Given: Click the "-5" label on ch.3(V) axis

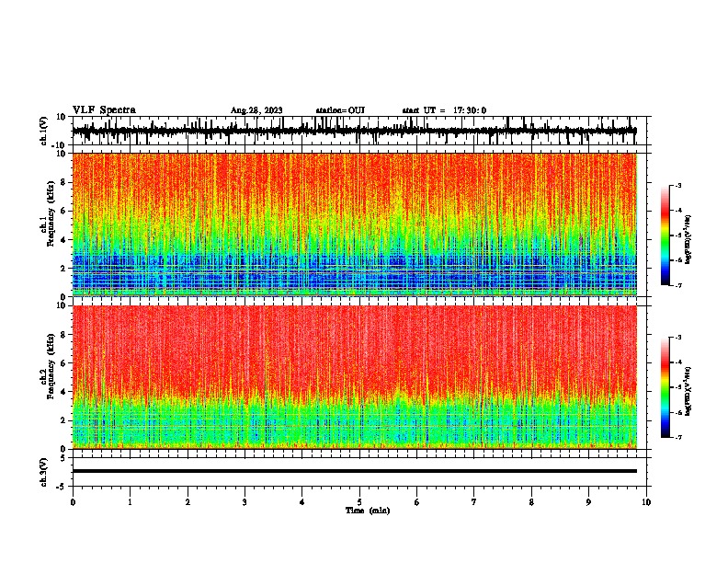Looking at the screenshot, I should [x=63, y=487].
